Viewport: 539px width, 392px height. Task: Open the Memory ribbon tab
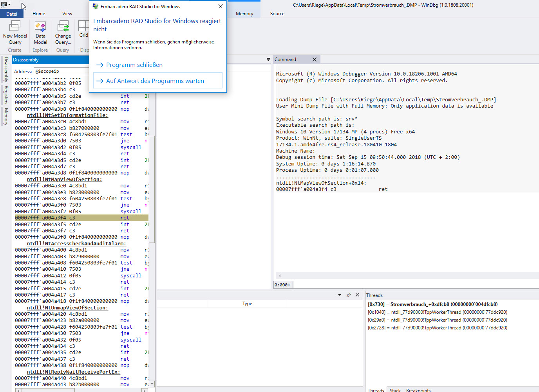point(244,14)
